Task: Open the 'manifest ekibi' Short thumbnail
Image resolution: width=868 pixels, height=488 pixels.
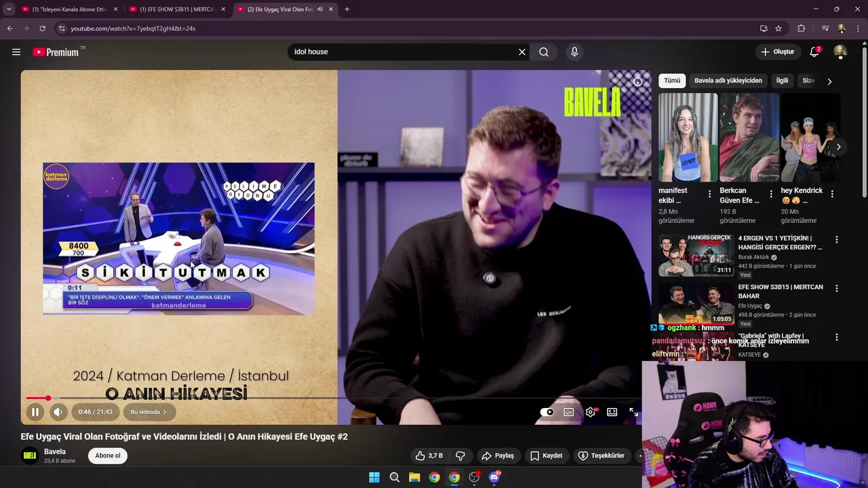Action: point(688,138)
